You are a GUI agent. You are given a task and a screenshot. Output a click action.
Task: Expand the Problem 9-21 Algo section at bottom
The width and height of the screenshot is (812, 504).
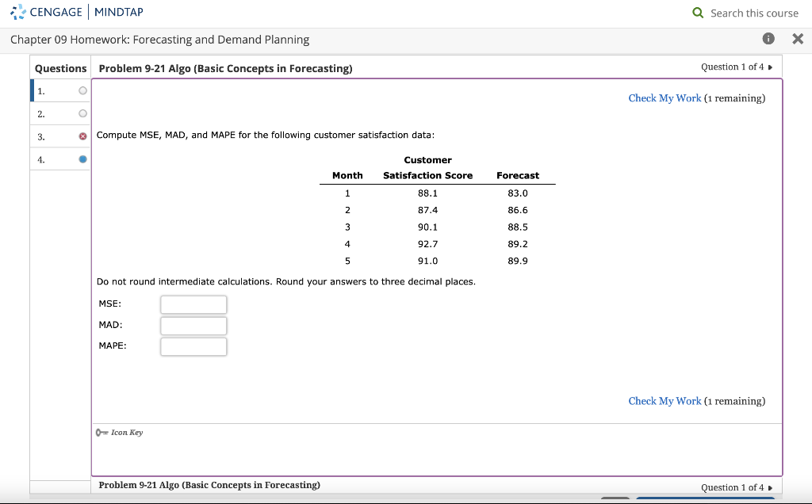209,484
